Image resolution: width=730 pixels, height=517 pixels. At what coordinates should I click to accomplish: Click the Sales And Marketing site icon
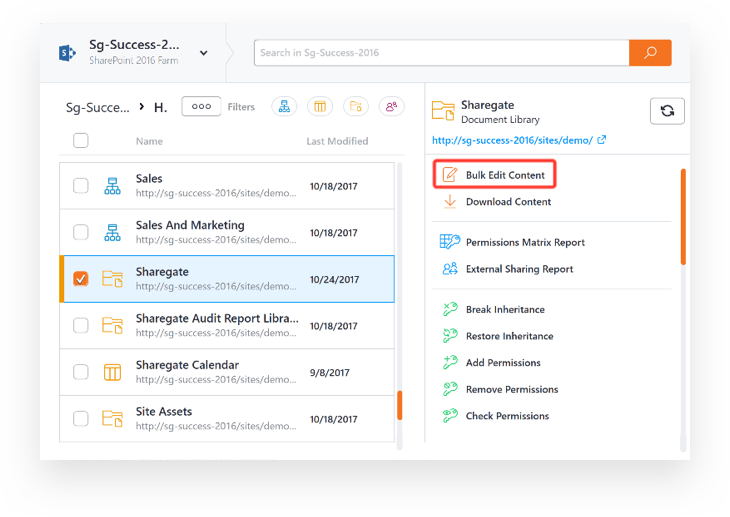pyautogui.click(x=112, y=232)
